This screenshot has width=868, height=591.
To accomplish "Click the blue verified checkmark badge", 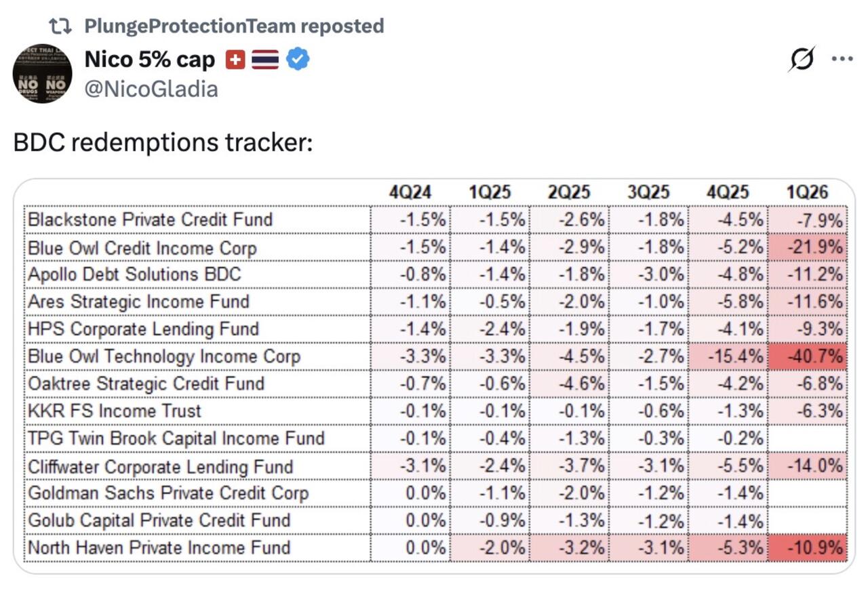I will click(298, 60).
